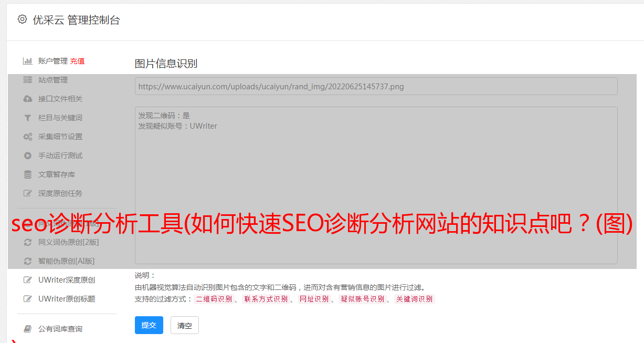Click the server icon beside 站点管理
Screen dimensions: 644x343
click(x=28, y=80)
